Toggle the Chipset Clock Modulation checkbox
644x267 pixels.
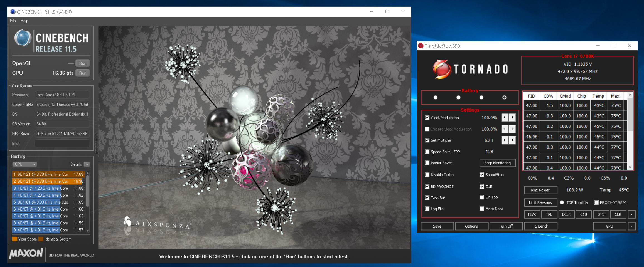point(427,129)
